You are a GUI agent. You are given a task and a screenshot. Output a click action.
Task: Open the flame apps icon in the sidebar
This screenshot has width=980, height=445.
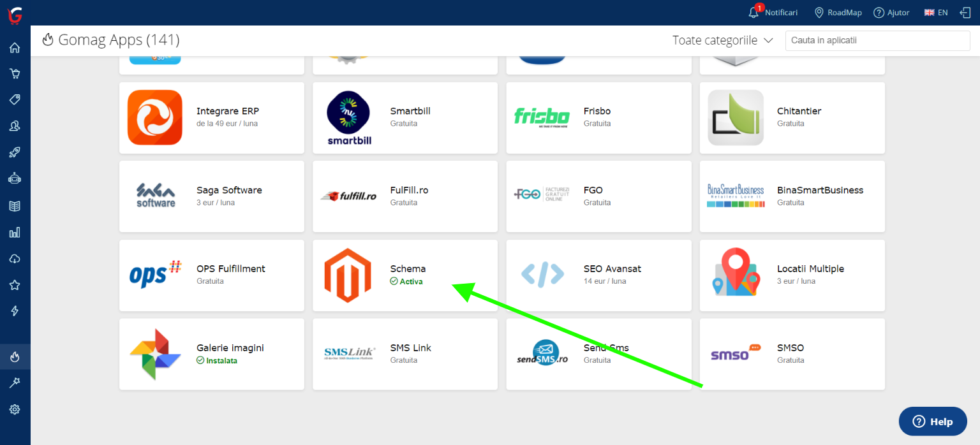(15, 357)
